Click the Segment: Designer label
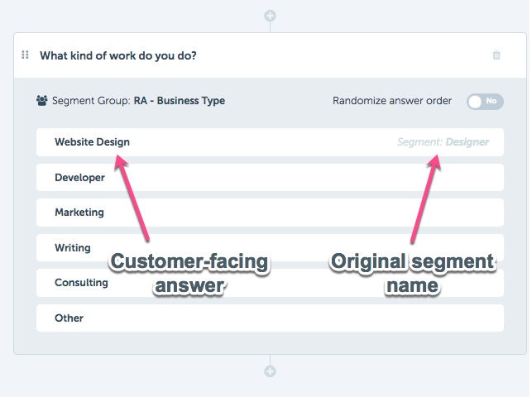Viewport: 532px width, 397px height. coord(443,142)
